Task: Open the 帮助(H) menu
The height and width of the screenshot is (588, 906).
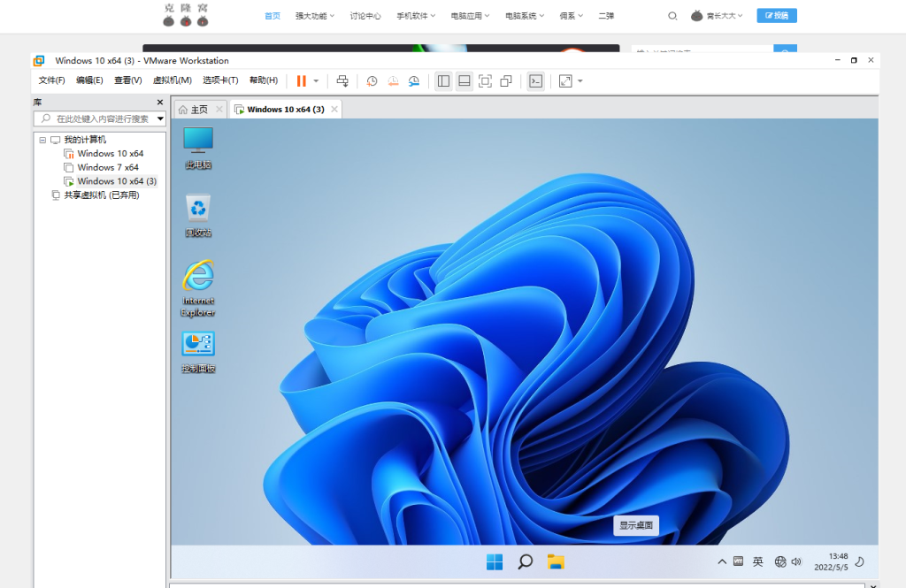Action: click(x=264, y=80)
